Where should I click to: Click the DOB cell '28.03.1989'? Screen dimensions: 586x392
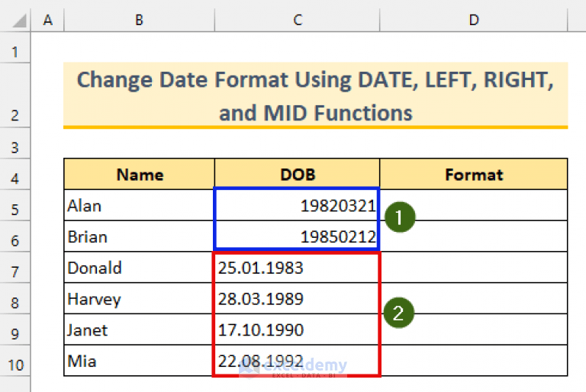[297, 298]
